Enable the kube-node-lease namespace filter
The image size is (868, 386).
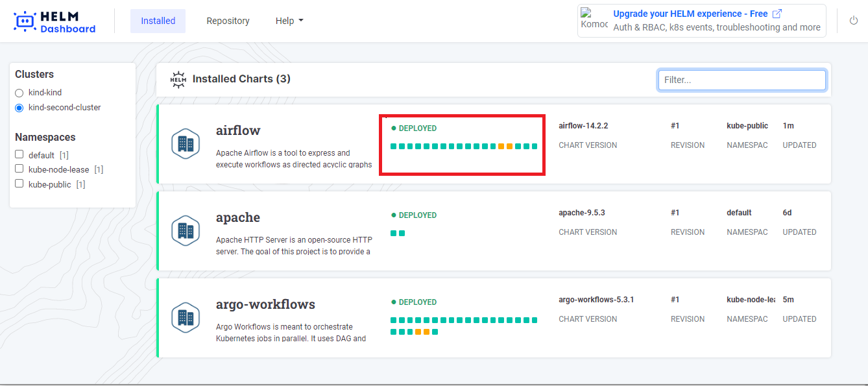19,169
